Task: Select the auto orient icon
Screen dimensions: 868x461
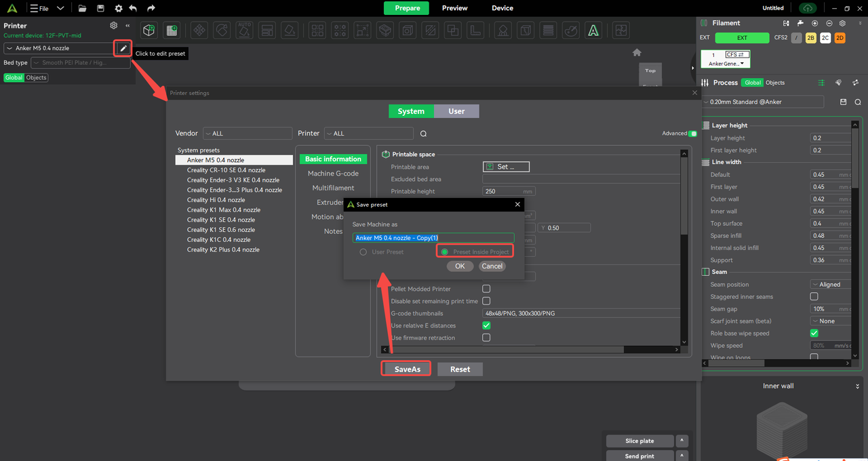Action: tap(245, 31)
